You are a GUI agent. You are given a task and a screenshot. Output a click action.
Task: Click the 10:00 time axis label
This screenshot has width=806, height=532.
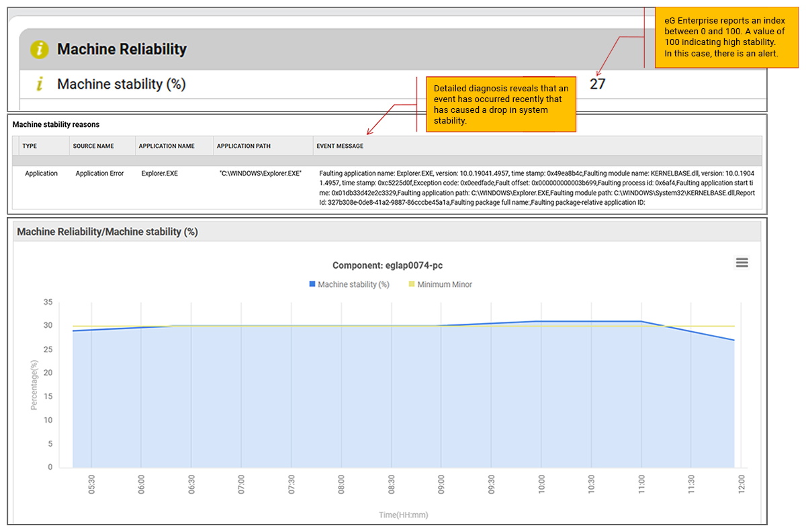pyautogui.click(x=541, y=486)
